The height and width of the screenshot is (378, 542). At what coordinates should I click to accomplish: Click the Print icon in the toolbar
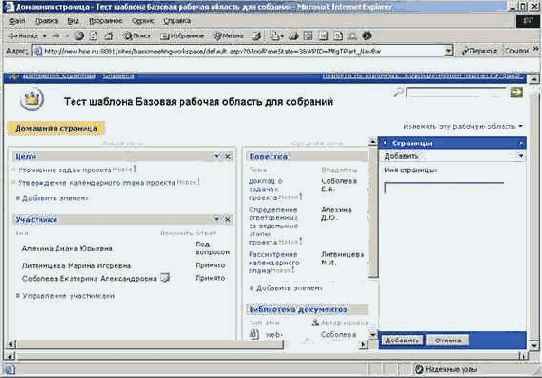tap(294, 36)
